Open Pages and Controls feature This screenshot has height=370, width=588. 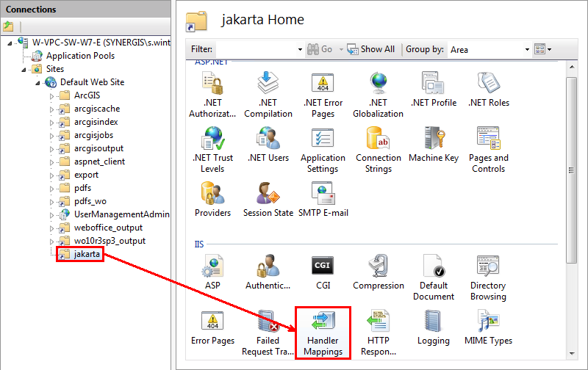[488, 150]
